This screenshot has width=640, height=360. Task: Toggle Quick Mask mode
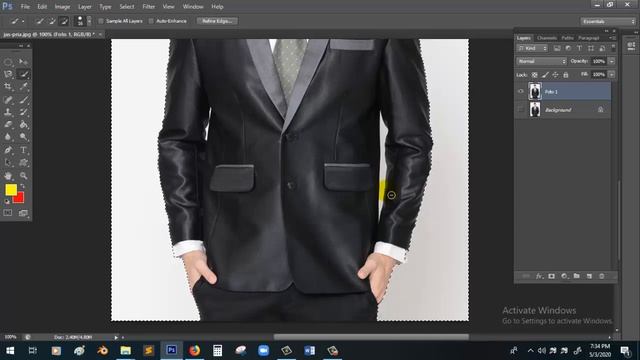click(x=8, y=213)
